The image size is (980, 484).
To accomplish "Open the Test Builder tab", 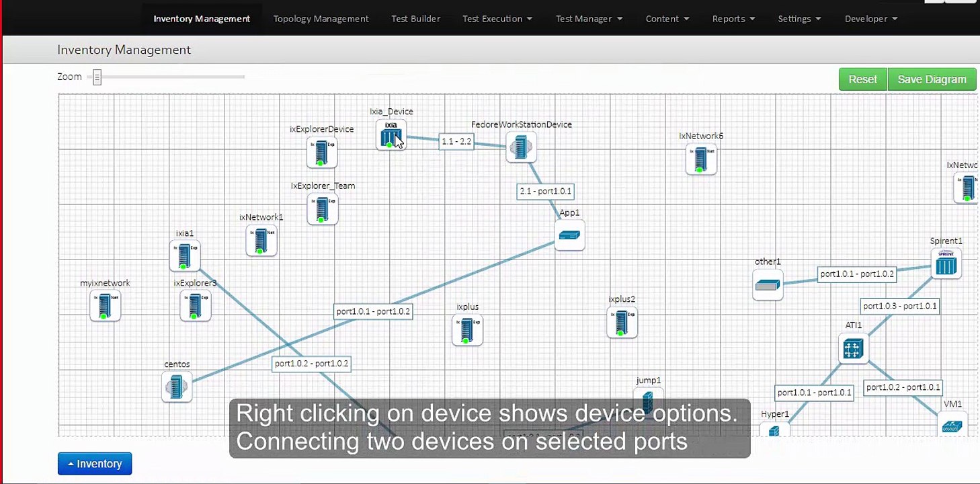I will pos(415,19).
